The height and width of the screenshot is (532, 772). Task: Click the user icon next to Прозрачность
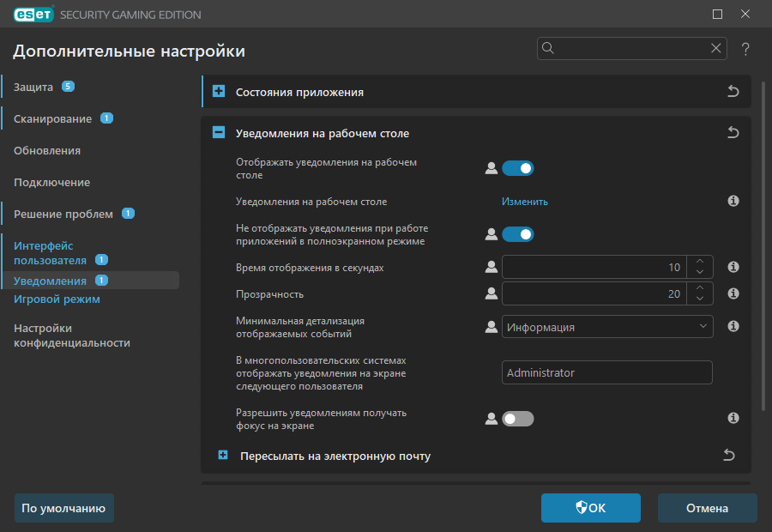491,293
